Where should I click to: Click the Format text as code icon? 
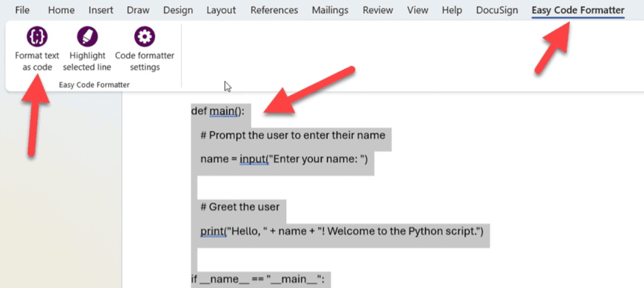click(37, 37)
